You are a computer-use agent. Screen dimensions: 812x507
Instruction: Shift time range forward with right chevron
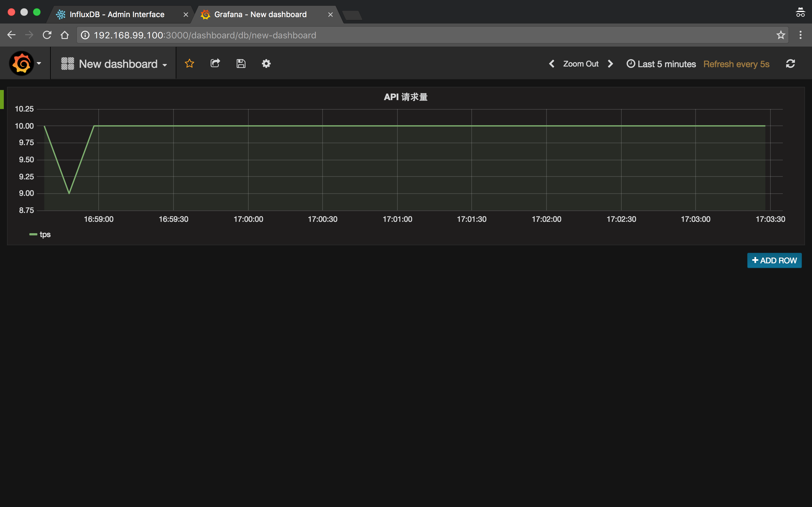pos(611,64)
